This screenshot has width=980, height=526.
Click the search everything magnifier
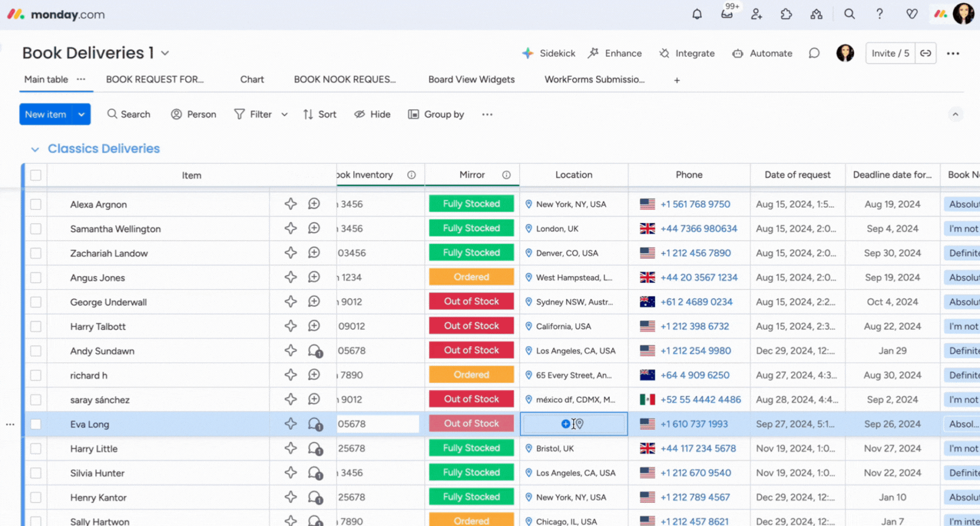(849, 14)
